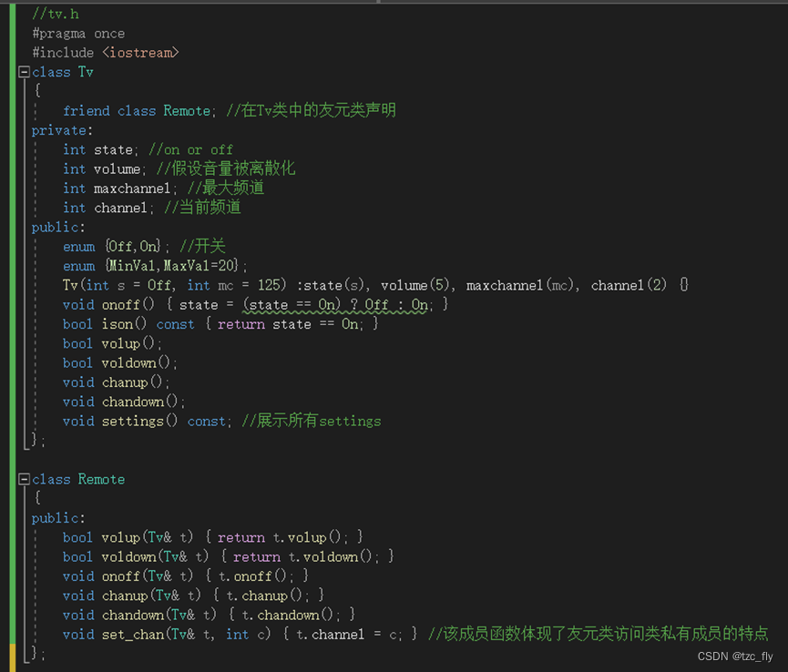
Task: Collapse the class Remote code block
Action: tap(24, 479)
